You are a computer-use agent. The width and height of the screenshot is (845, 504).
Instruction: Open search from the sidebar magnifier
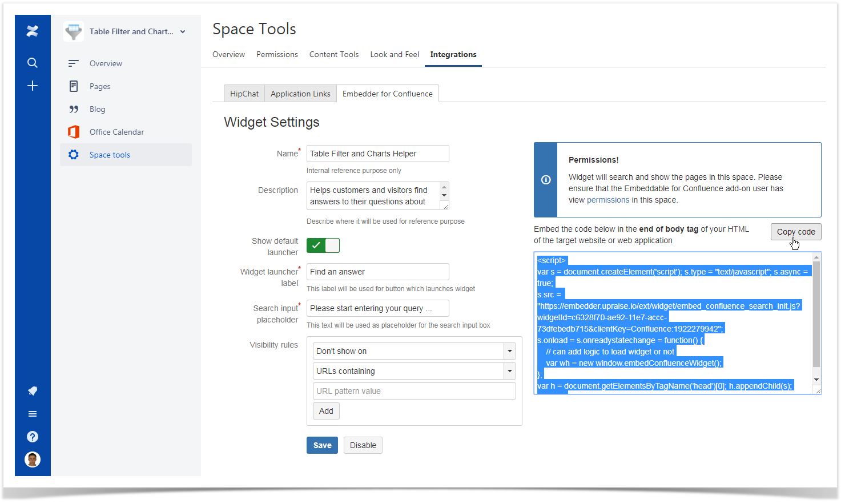[33, 63]
